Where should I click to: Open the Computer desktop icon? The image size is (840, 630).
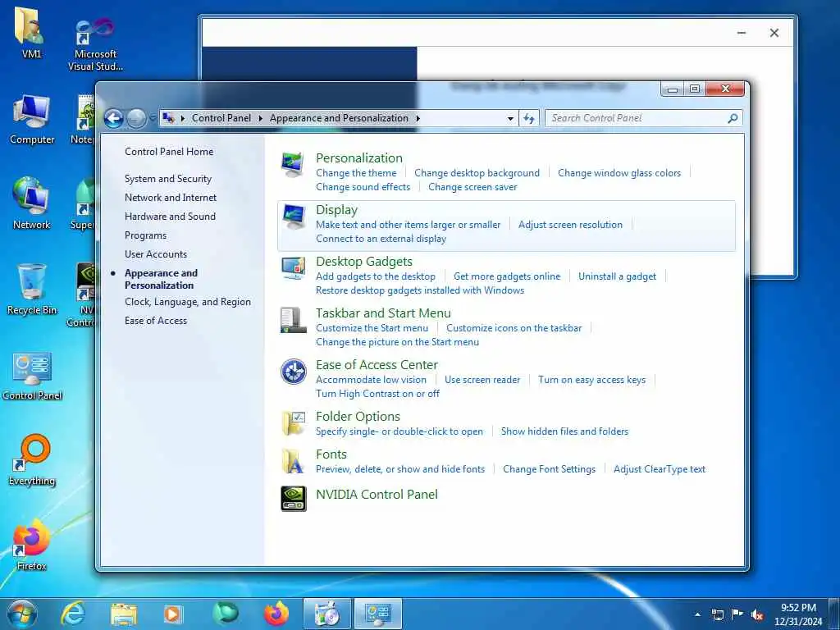point(32,121)
